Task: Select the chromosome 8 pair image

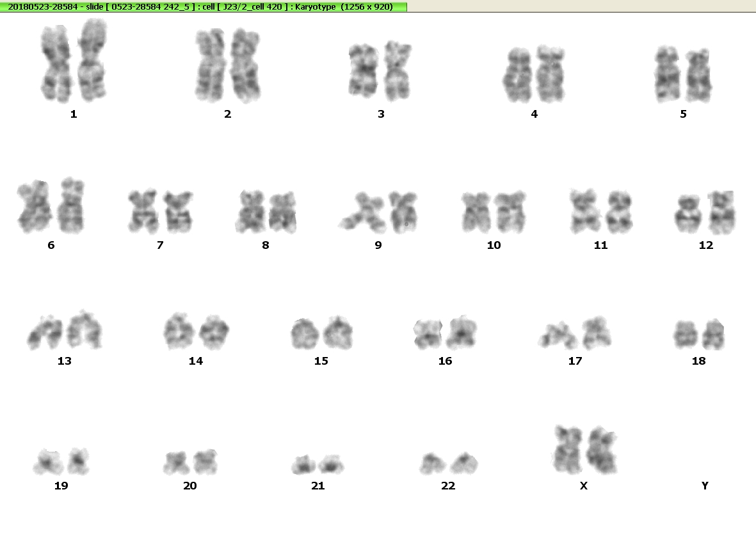Action: coord(266,212)
